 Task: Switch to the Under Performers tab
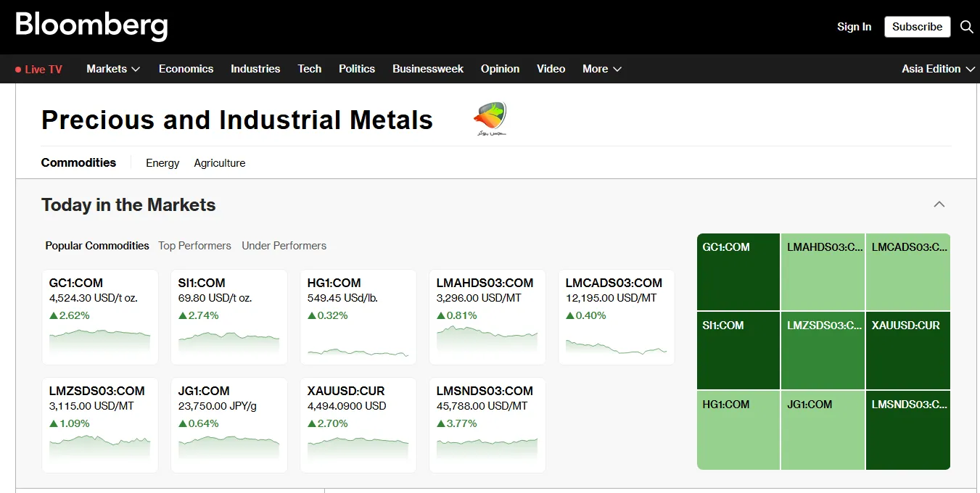pyautogui.click(x=284, y=246)
